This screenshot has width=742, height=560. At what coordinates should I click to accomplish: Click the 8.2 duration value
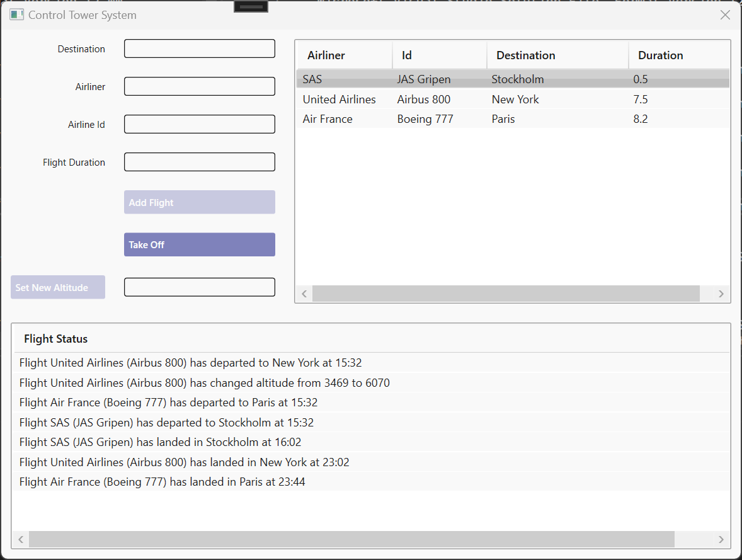point(640,119)
